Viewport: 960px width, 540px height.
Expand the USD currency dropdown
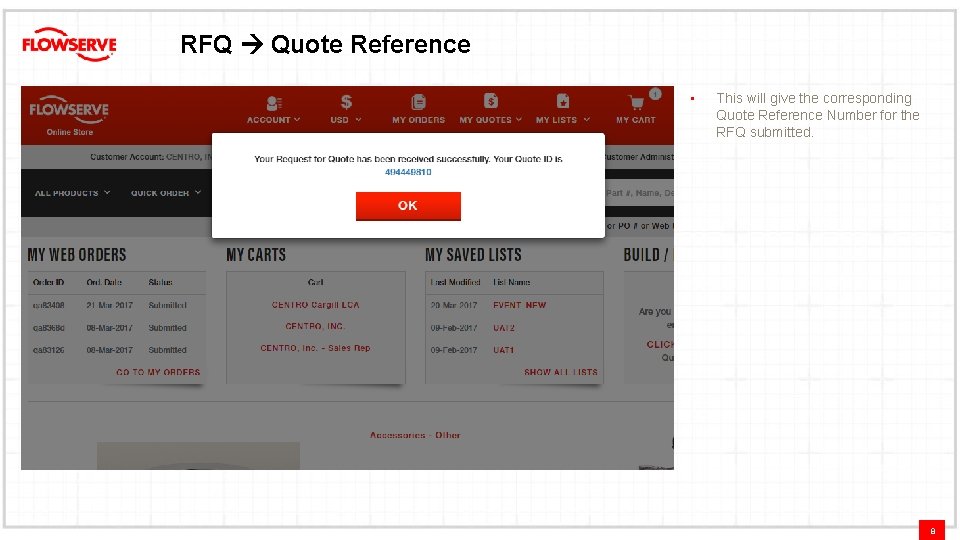[x=346, y=120]
